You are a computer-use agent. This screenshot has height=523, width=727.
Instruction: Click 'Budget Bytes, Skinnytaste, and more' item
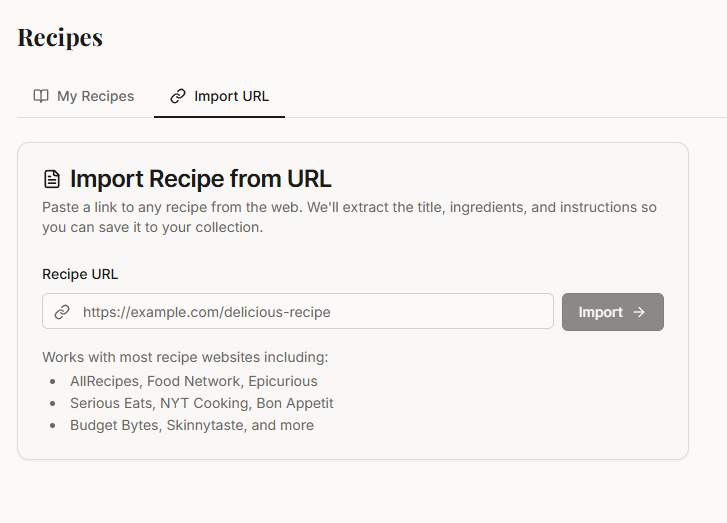(192, 425)
